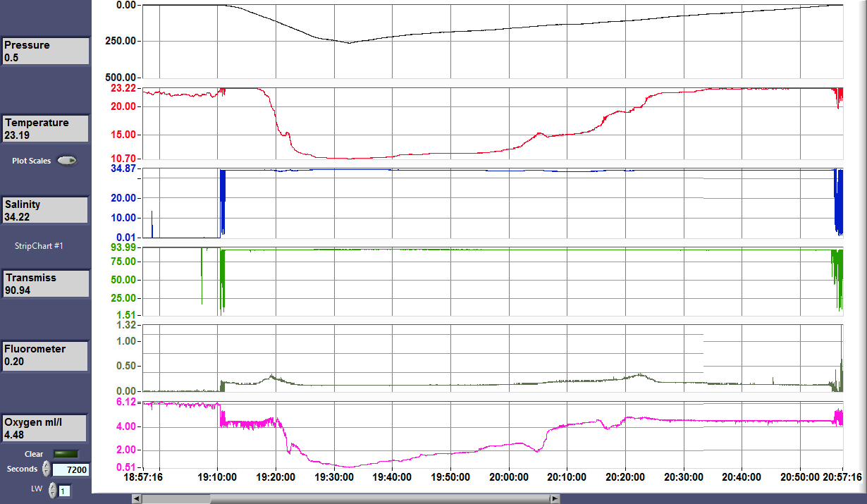Decrement the Seconds value with down arrow
Image resolution: width=867 pixels, height=504 pixels.
(x=47, y=473)
